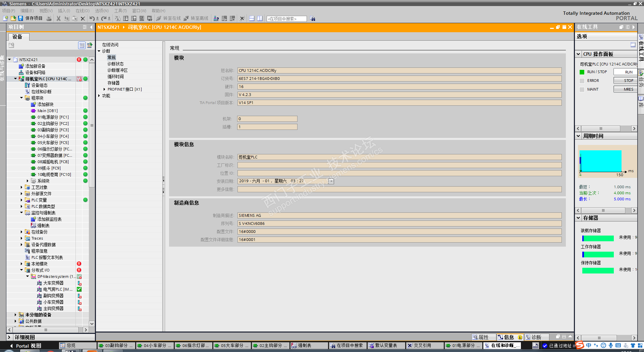Click the RUN button on CPU operator panel
The height and width of the screenshot is (352, 644).
click(625, 72)
